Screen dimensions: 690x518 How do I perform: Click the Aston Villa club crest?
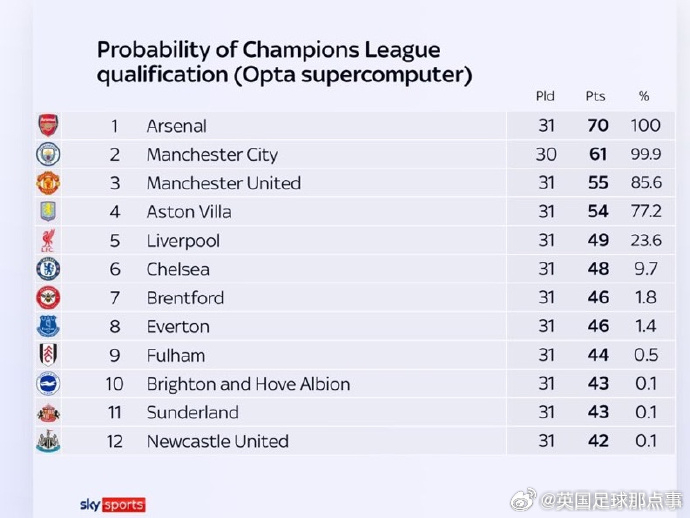(x=48, y=212)
